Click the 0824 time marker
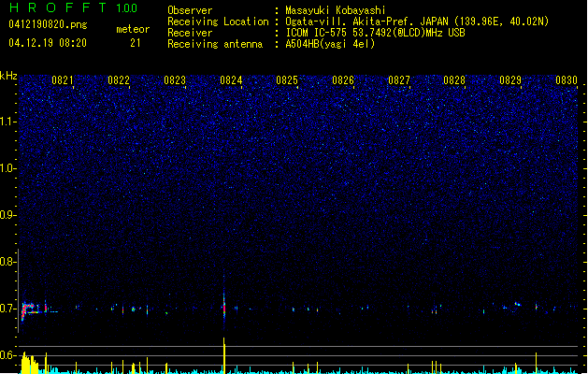588x374 pixels. pos(231,80)
